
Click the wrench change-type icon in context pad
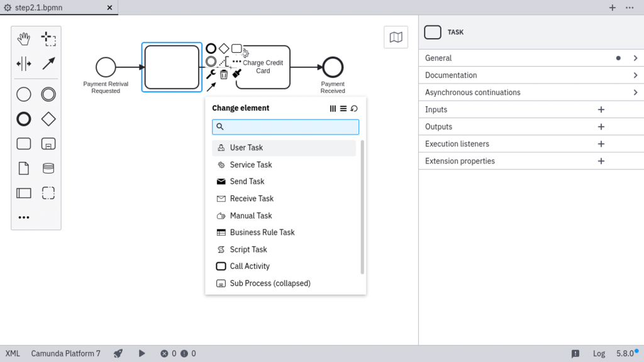211,74
